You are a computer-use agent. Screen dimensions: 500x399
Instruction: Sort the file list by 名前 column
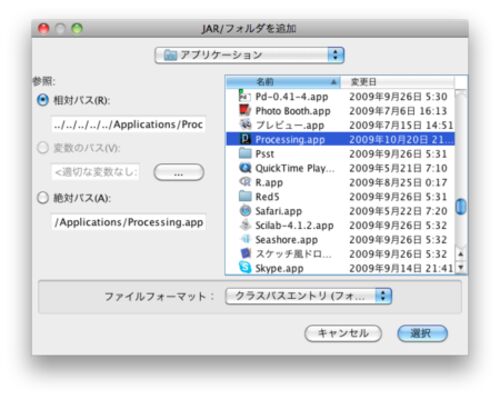tap(283, 82)
